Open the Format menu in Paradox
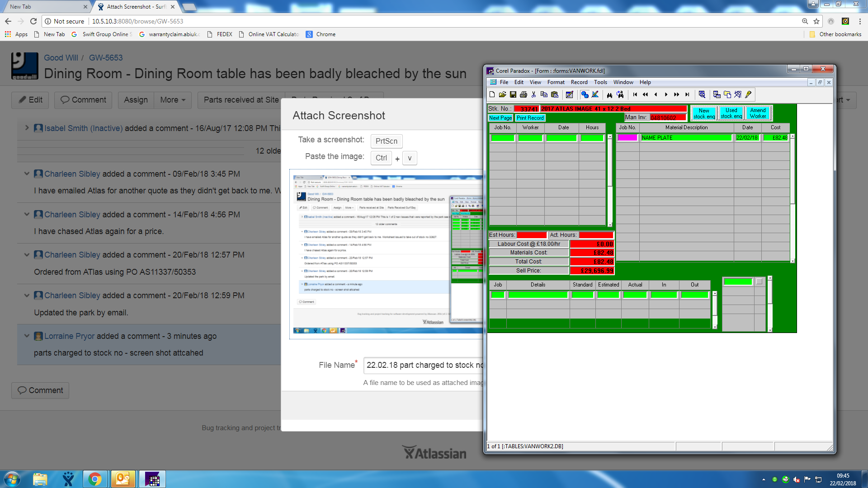 556,82
